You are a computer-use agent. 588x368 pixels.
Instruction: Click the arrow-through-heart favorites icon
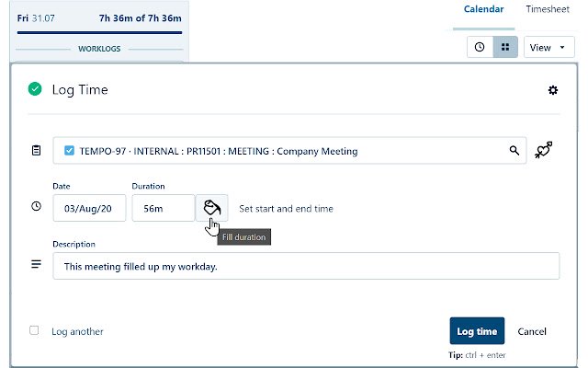543,151
